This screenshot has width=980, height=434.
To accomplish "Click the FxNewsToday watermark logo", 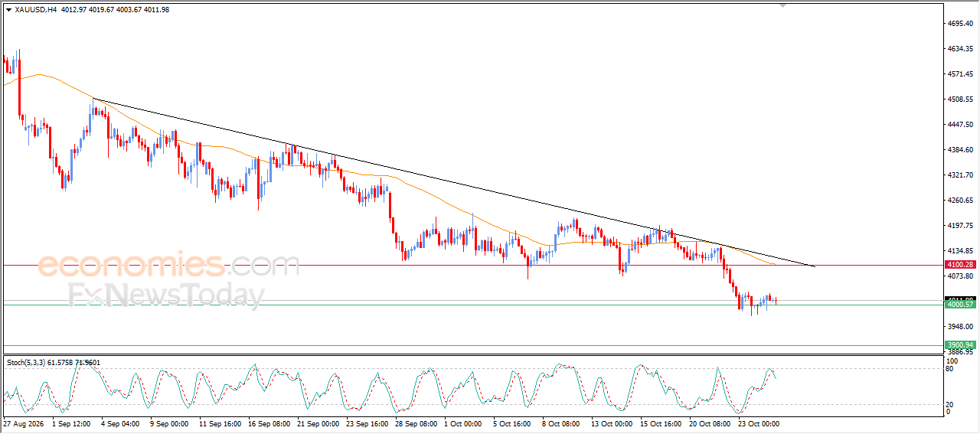I will [166, 295].
